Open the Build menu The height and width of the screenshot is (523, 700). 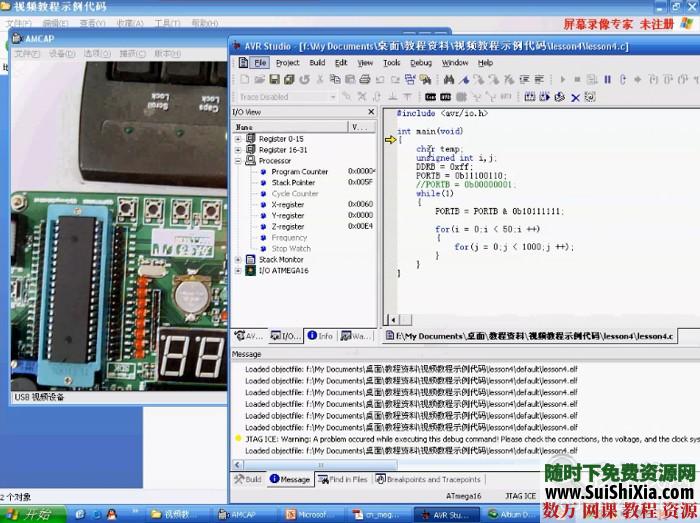click(x=317, y=62)
